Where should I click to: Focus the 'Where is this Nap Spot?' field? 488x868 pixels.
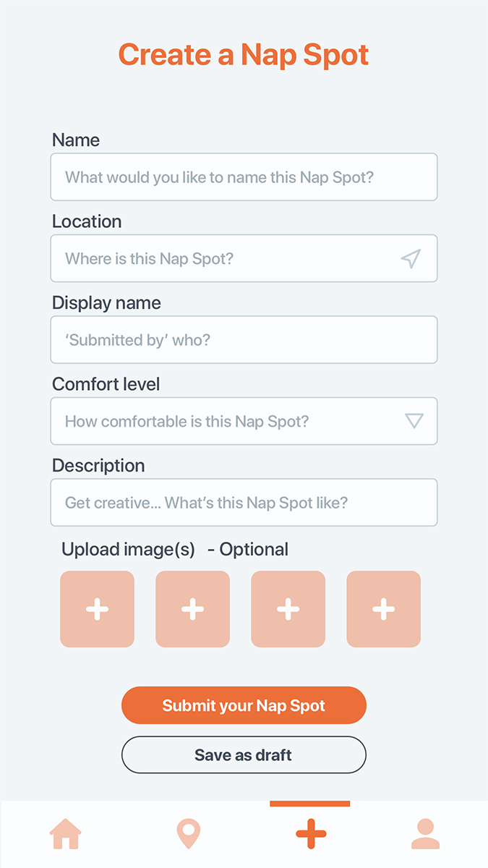pos(244,258)
